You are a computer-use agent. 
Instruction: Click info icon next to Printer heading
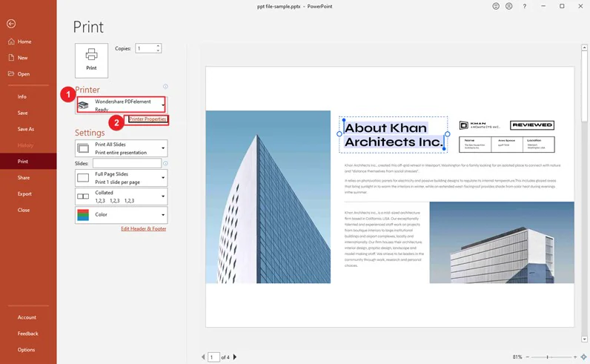click(x=165, y=87)
